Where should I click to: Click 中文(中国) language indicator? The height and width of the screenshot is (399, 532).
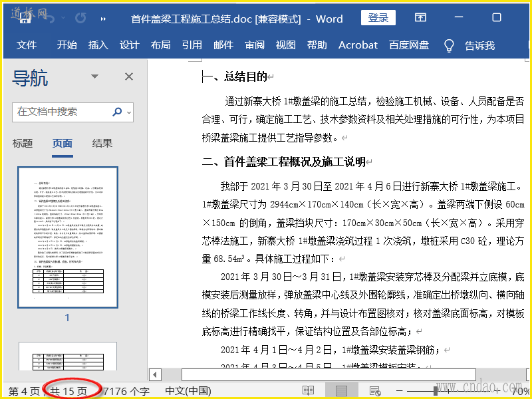pyautogui.click(x=188, y=391)
